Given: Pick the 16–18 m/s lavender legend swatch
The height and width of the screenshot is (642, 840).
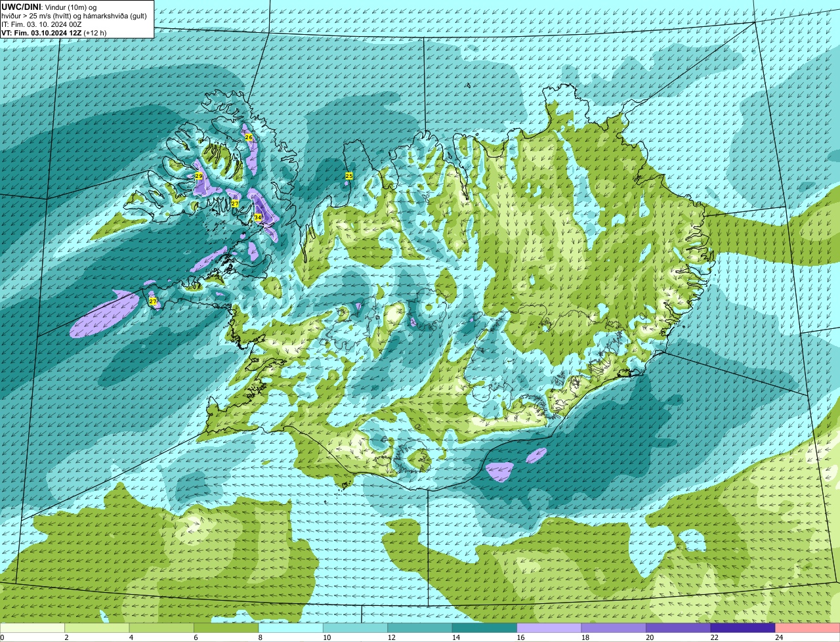Looking at the screenshot, I should pyautogui.click(x=549, y=628).
